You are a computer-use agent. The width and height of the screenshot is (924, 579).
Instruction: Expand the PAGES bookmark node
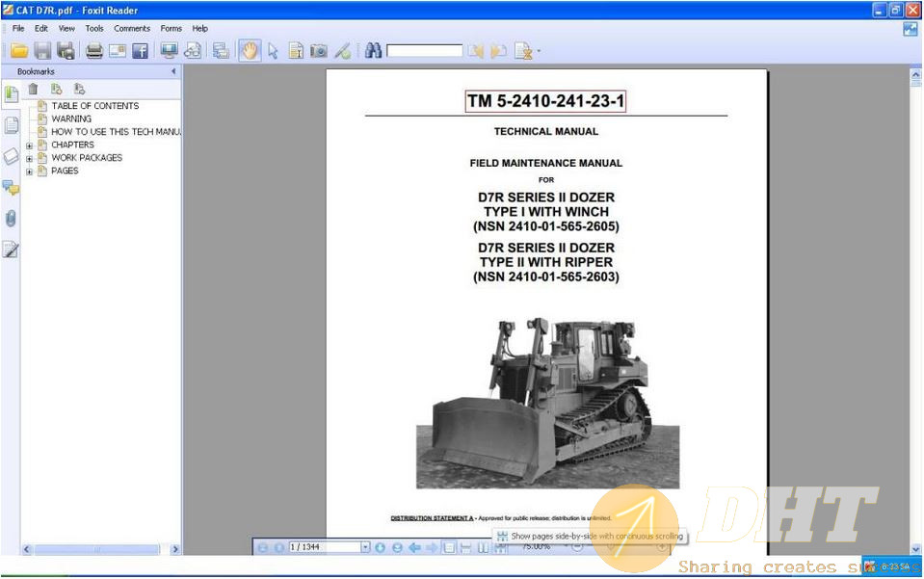coord(29,172)
